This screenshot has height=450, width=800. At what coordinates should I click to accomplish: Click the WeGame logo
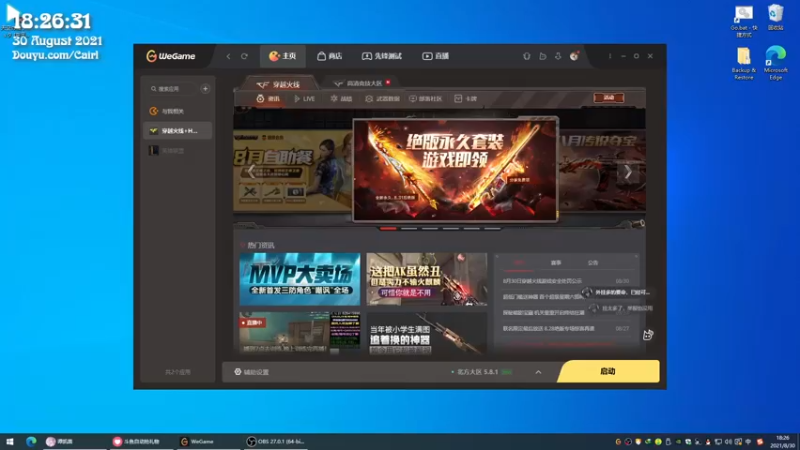pyautogui.click(x=171, y=56)
